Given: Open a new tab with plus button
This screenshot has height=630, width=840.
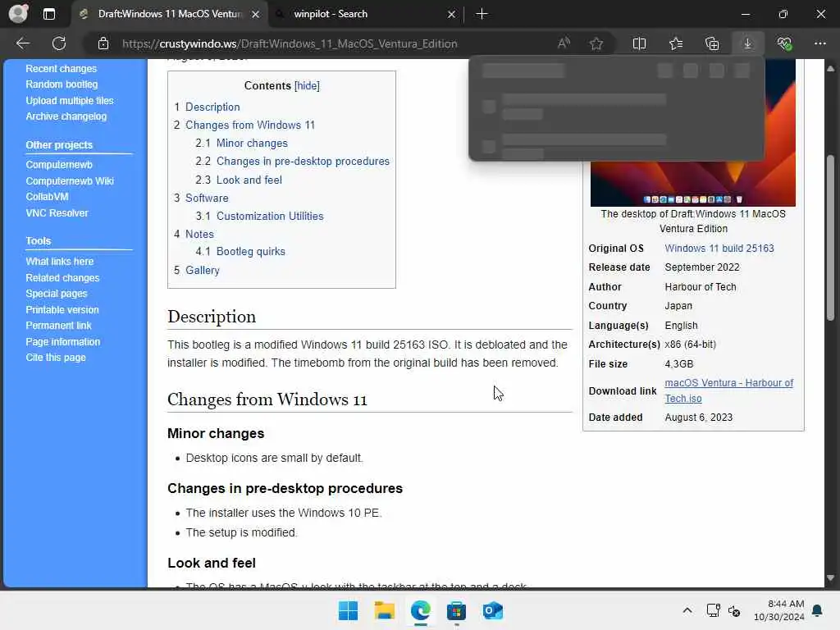Looking at the screenshot, I should [482, 14].
